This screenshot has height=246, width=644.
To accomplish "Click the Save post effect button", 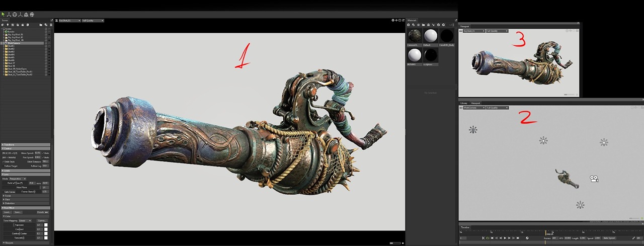I will tap(18, 212).
